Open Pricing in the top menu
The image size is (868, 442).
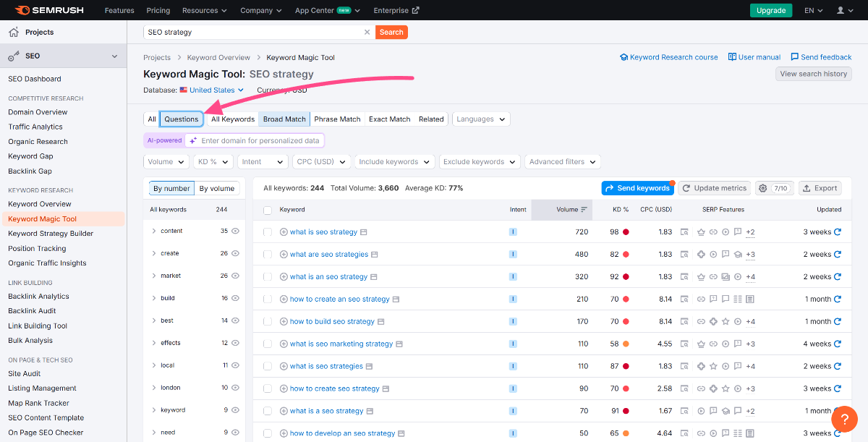point(158,10)
